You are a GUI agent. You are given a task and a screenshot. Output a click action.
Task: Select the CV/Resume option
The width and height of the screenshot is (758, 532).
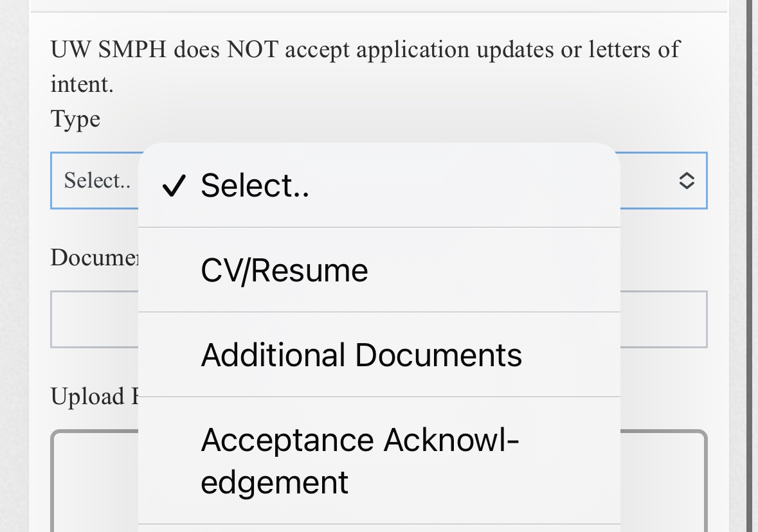coord(284,270)
